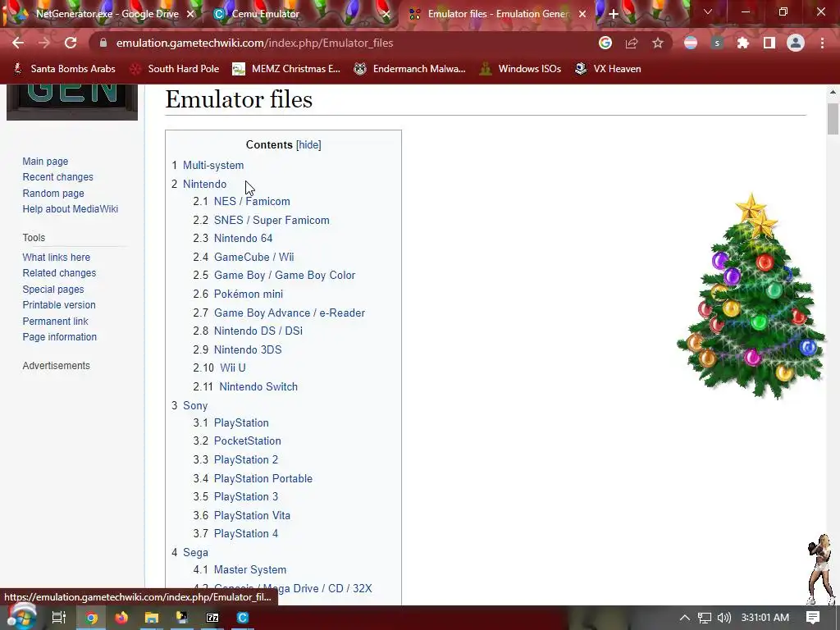Jump to Master System section
This screenshot has height=630, width=840.
(x=250, y=569)
